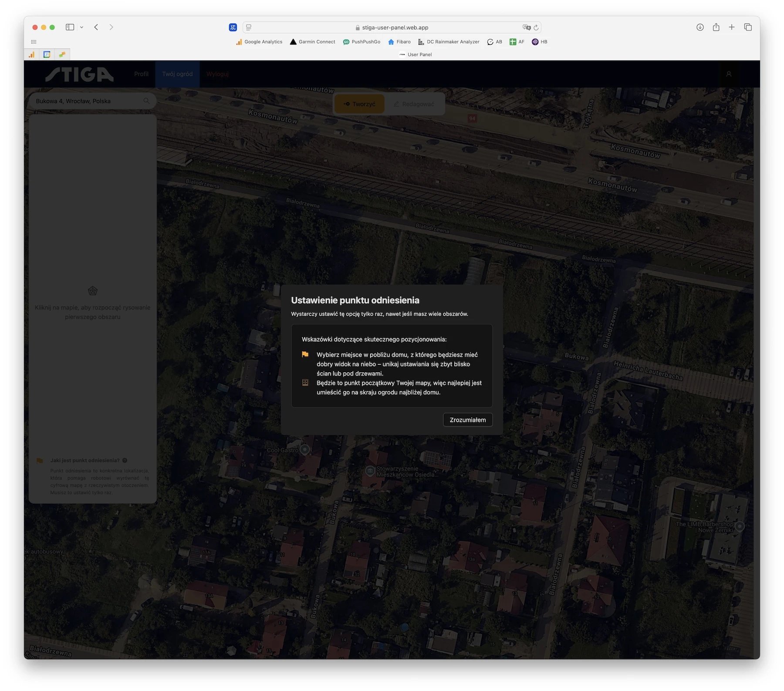The width and height of the screenshot is (784, 691).
Task: Switch to the pinned Google Calendar tab
Action: click(x=47, y=54)
